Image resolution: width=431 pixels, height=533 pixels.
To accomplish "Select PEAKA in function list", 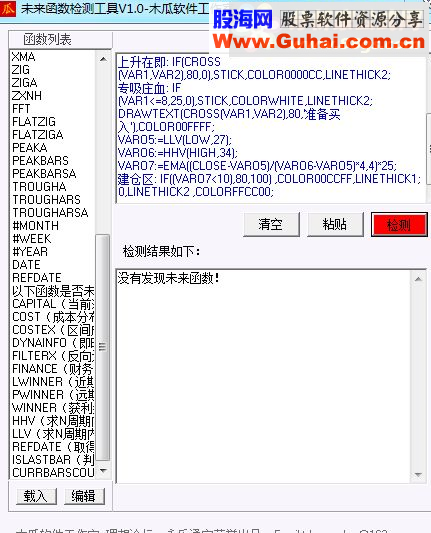I will [30, 148].
